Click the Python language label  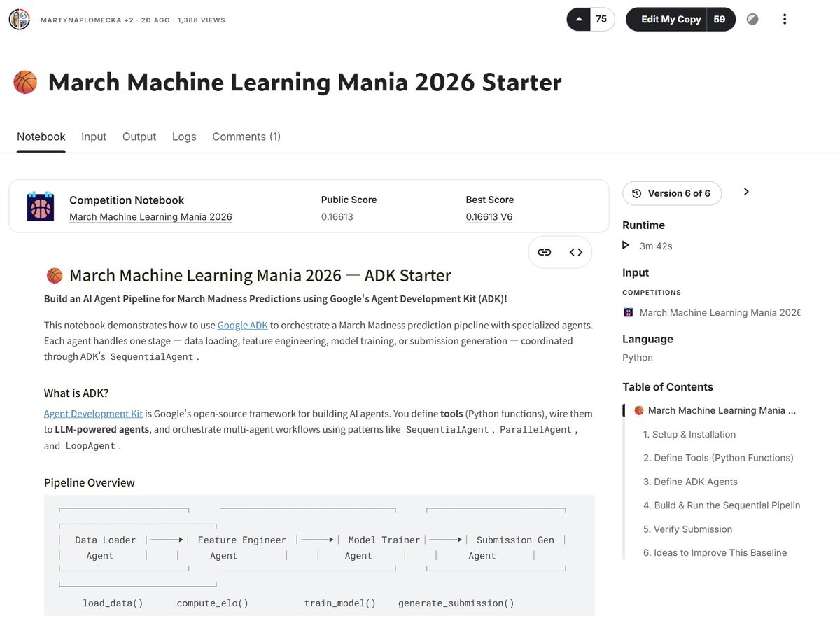click(638, 358)
